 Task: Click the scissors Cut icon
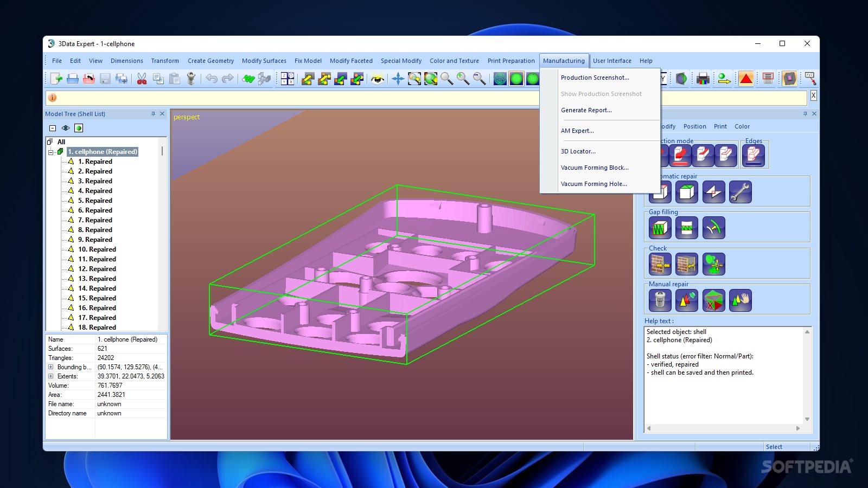(142, 79)
